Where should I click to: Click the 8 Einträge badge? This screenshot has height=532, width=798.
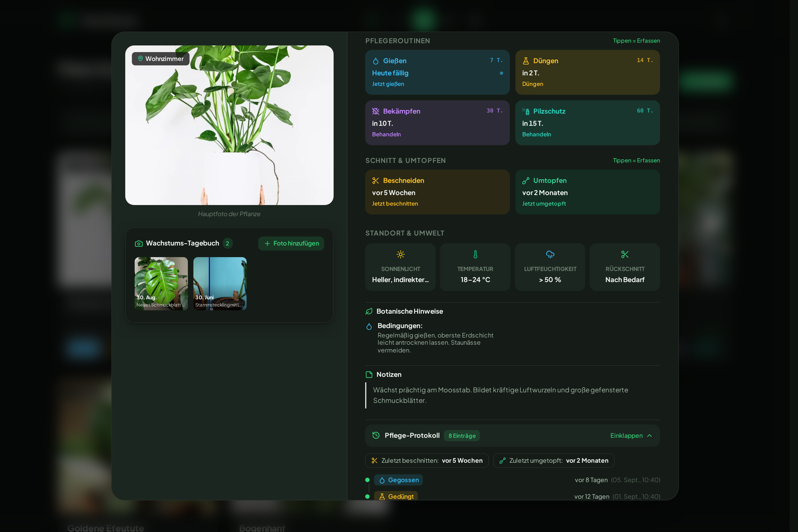[462, 436]
